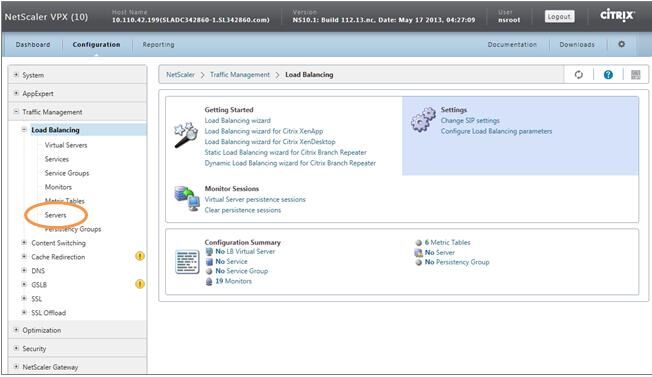Open Monitors in the tree
The image size is (652, 377).
(58, 187)
